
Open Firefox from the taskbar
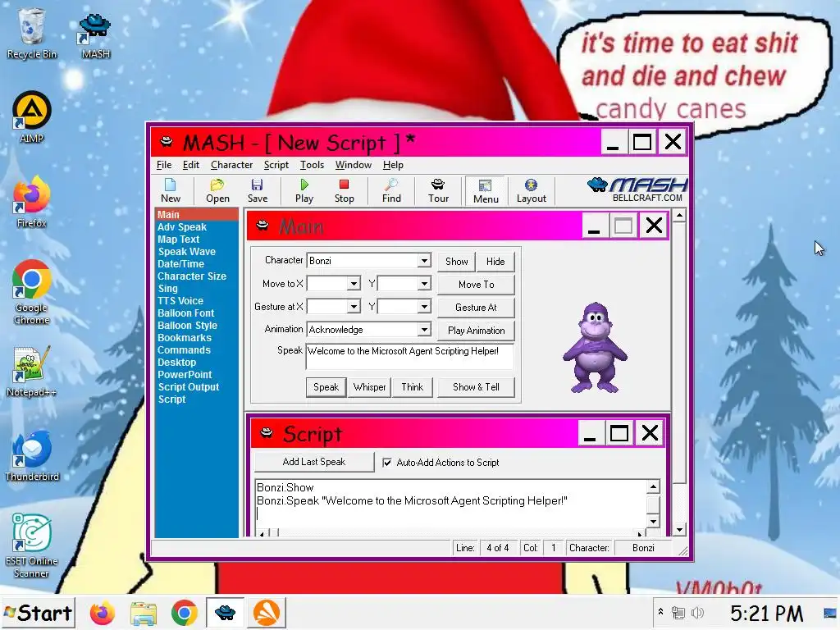click(103, 614)
